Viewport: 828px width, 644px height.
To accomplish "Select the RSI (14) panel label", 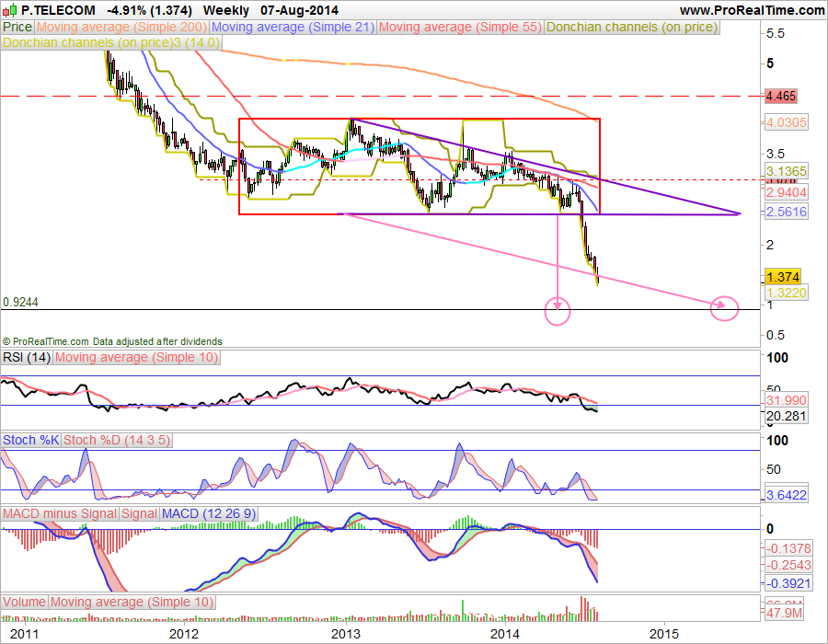I will 27,357.
